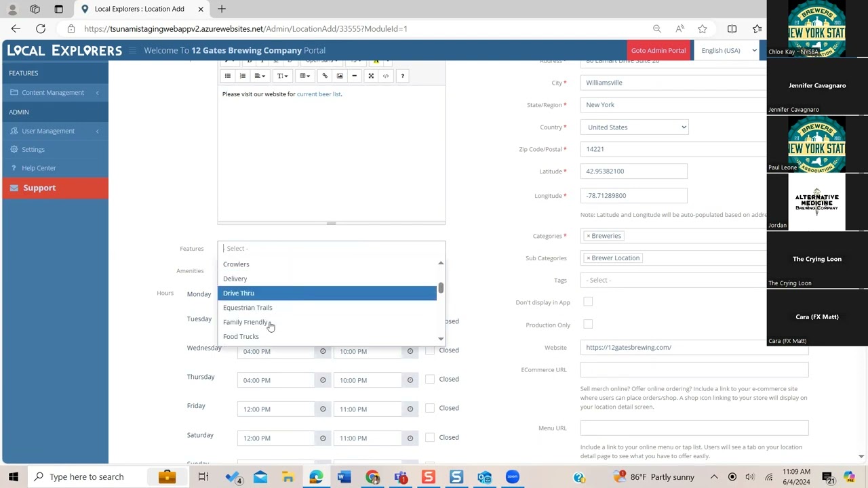The image size is (868, 488).
Task: Toggle the Don't display in App checkbox
Action: pyautogui.click(x=588, y=302)
